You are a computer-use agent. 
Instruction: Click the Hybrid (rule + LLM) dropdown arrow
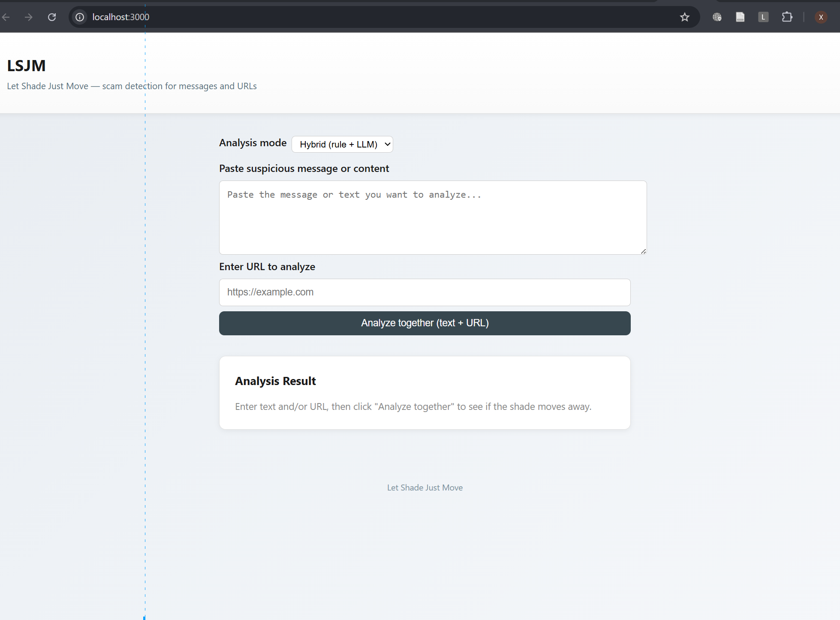(388, 144)
